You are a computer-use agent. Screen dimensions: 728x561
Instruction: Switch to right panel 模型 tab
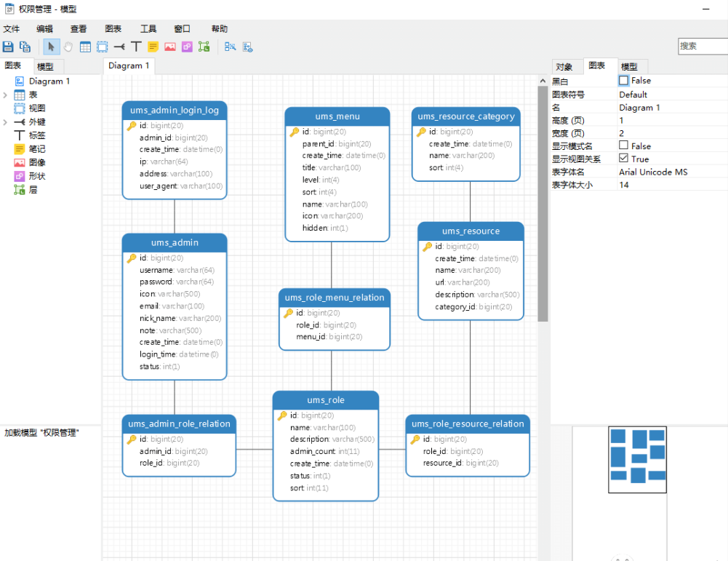pyautogui.click(x=629, y=67)
